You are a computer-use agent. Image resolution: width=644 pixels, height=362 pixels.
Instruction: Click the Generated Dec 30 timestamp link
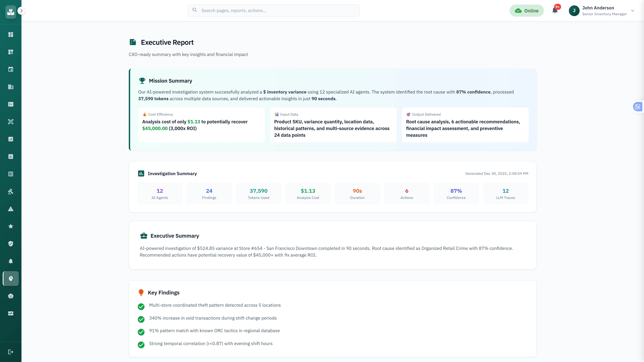[x=496, y=173]
